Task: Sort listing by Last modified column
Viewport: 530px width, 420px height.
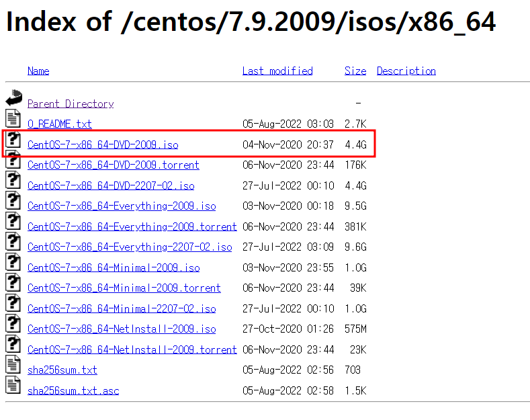Action: pos(277,71)
